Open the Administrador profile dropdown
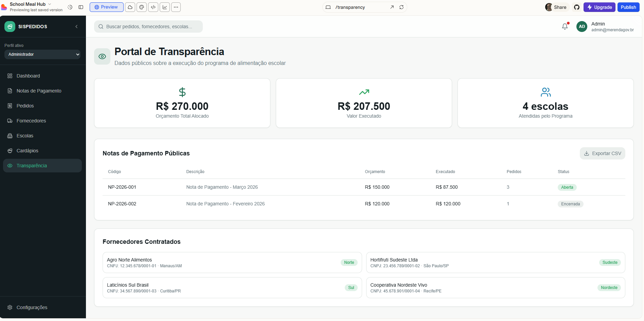 [43, 54]
